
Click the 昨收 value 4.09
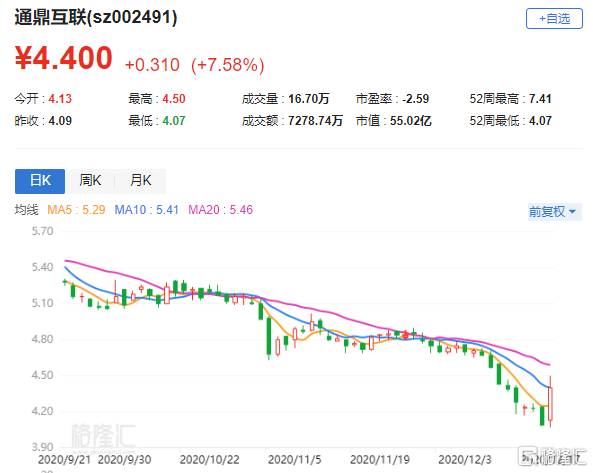click(60, 121)
